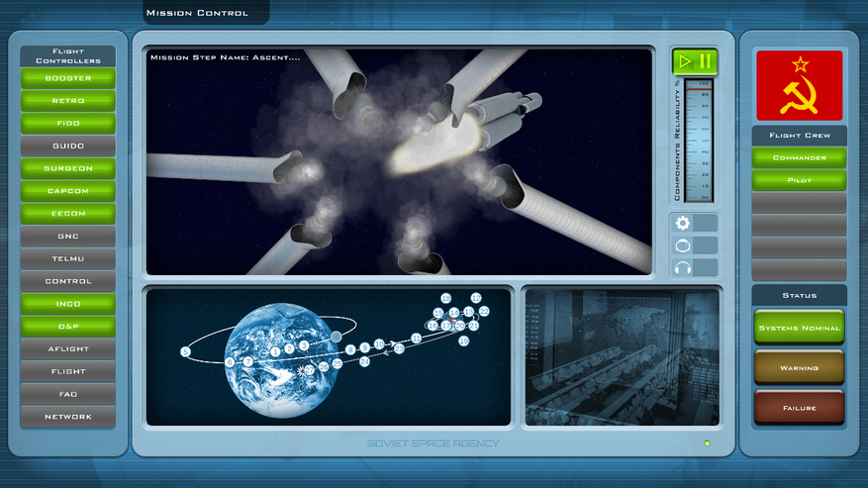The height and width of the screenshot is (488, 868).
Task: Click the astronaut helmet icon
Action: (x=681, y=245)
